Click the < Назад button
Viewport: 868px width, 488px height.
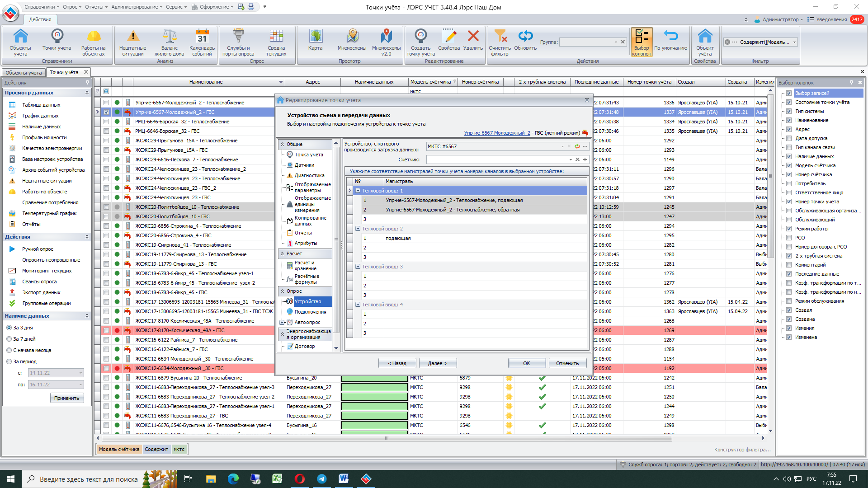397,363
